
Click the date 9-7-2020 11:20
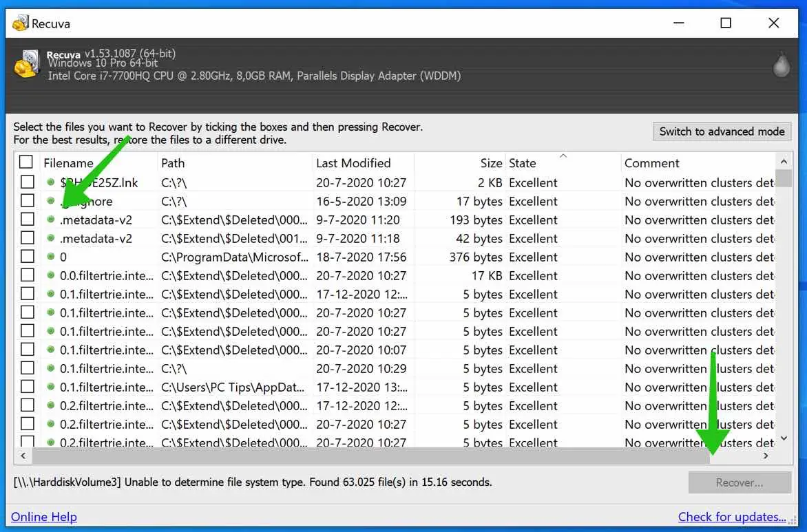358,220
